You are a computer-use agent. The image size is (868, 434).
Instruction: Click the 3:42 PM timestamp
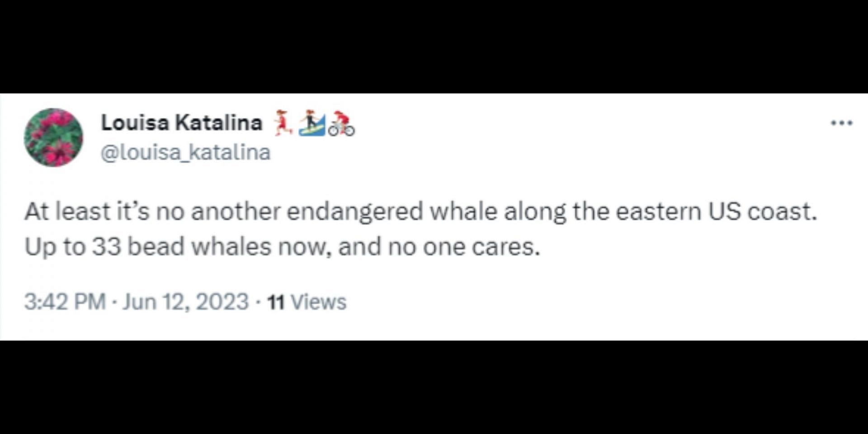[x=65, y=302]
